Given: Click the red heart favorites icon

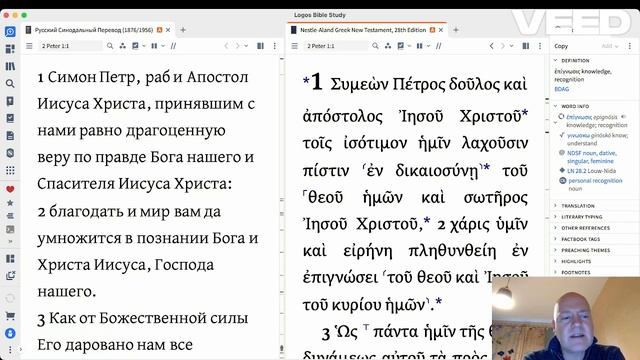Looking at the screenshot, I should click(x=10, y=189).
